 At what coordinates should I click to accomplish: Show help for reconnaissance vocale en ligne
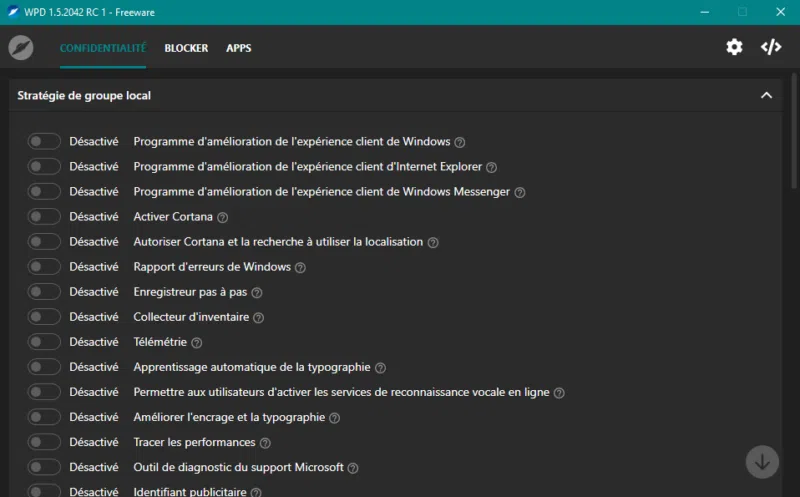point(559,392)
